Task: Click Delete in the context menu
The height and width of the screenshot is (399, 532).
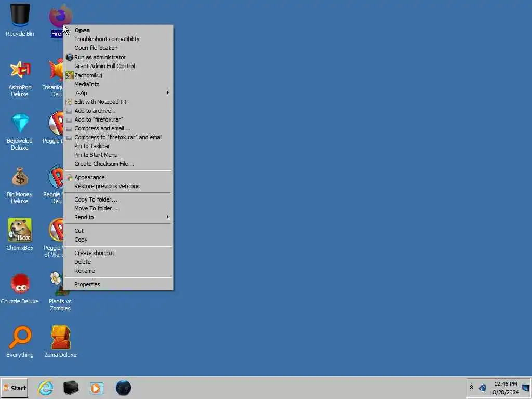Action: click(x=118, y=262)
